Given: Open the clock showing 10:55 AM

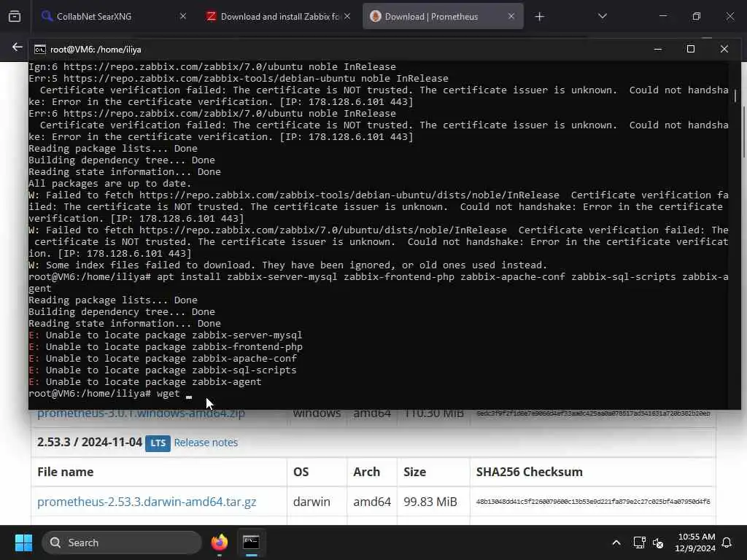Looking at the screenshot, I should click(695, 542).
